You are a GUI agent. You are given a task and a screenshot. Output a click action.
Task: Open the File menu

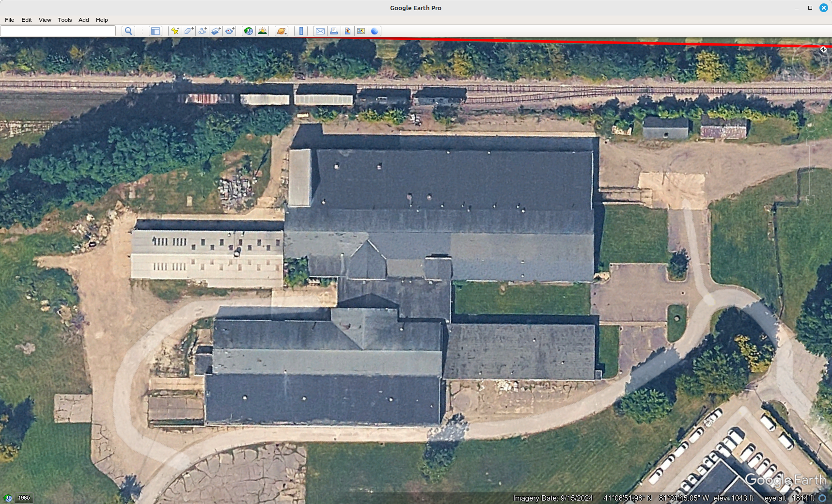pyautogui.click(x=9, y=20)
